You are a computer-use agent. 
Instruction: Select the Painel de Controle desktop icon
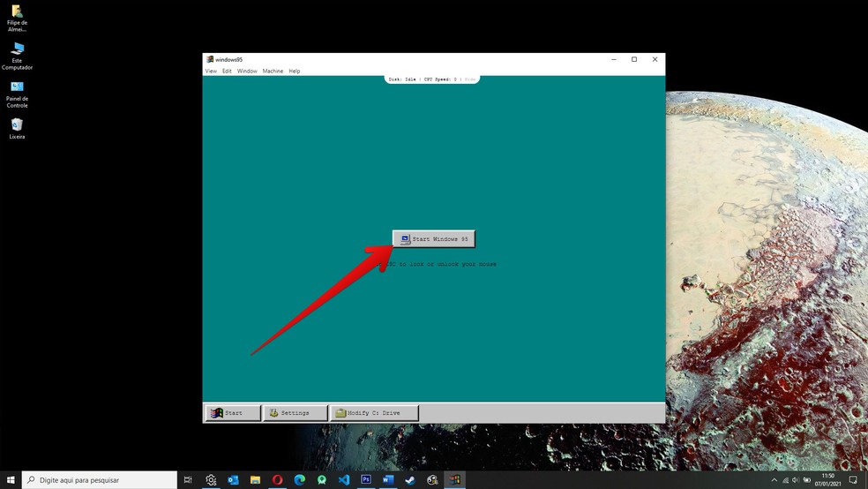pyautogui.click(x=17, y=94)
